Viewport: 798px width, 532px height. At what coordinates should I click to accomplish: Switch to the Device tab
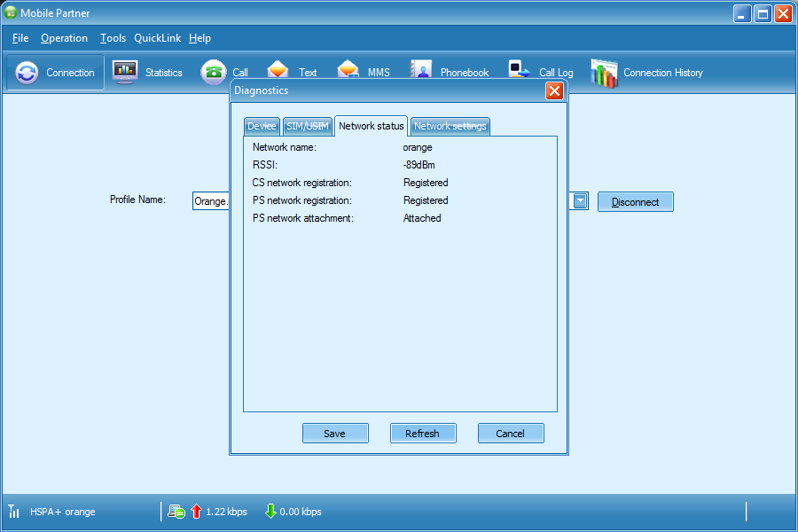click(x=262, y=126)
